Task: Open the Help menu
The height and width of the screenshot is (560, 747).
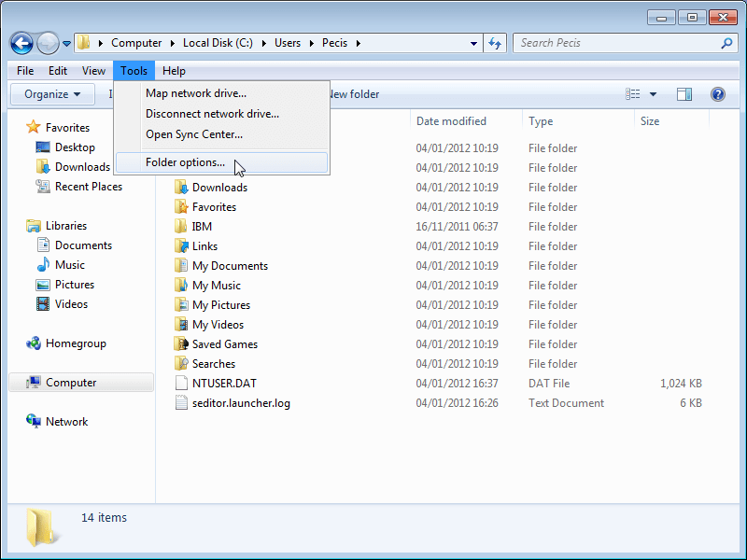Action: click(x=174, y=71)
